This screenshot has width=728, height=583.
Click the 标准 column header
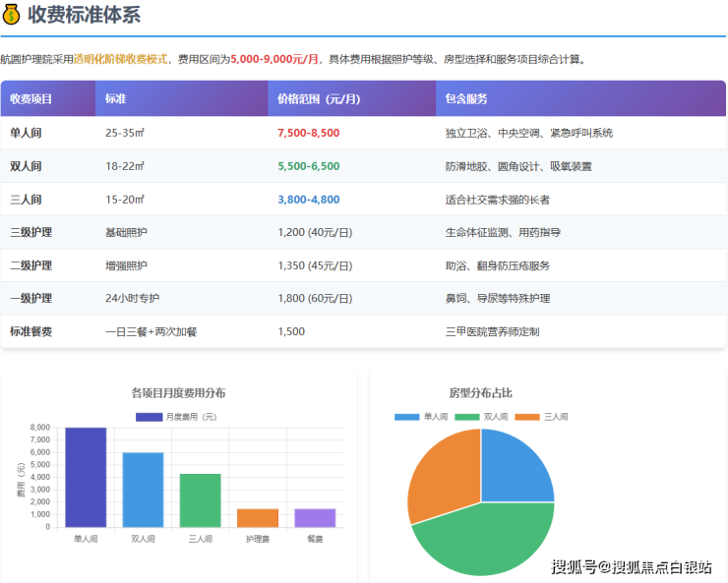point(115,99)
